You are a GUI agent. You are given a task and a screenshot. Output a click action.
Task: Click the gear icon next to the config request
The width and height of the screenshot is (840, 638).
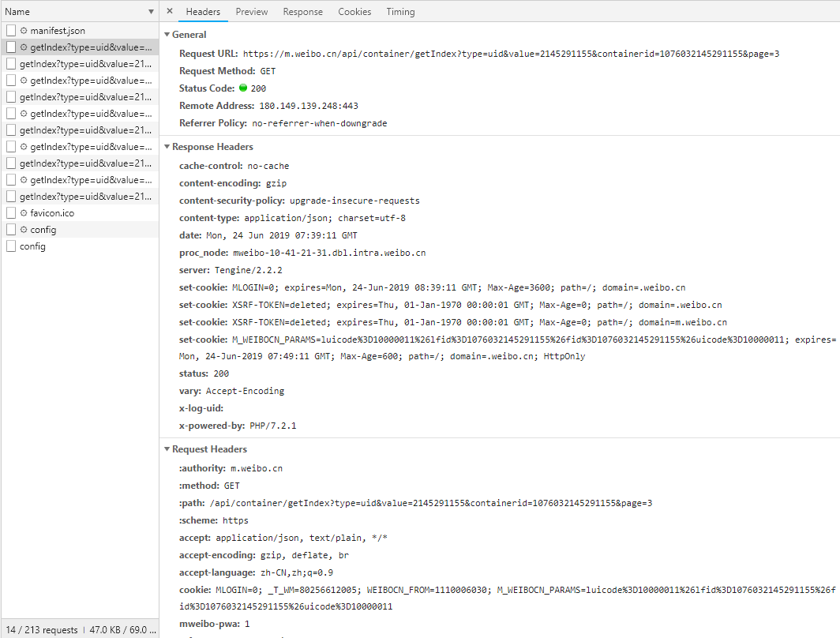(23, 229)
